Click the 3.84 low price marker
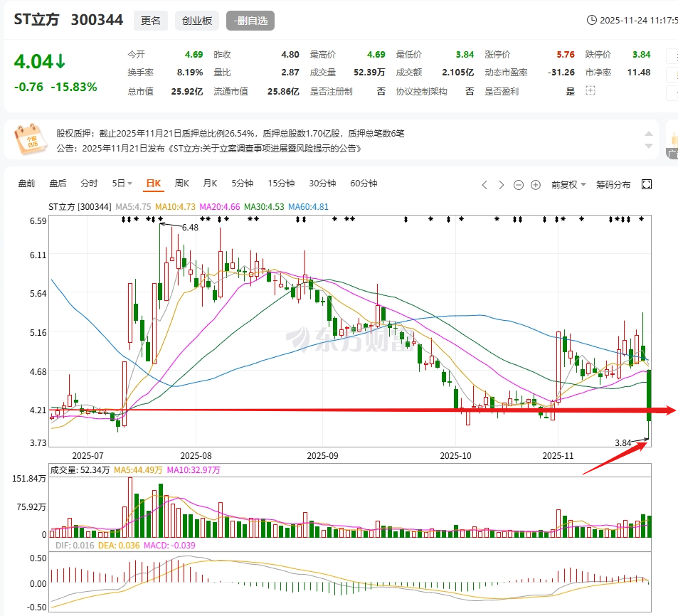 click(x=623, y=442)
